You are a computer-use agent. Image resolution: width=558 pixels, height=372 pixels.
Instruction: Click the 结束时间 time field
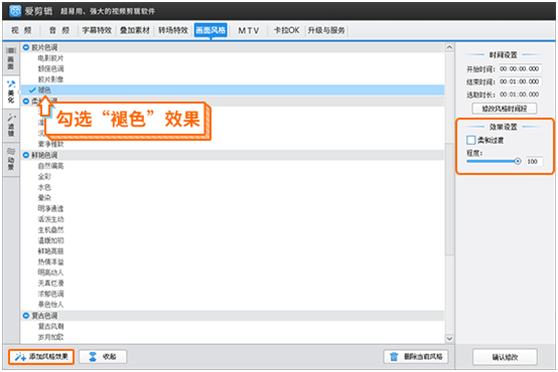pos(520,82)
